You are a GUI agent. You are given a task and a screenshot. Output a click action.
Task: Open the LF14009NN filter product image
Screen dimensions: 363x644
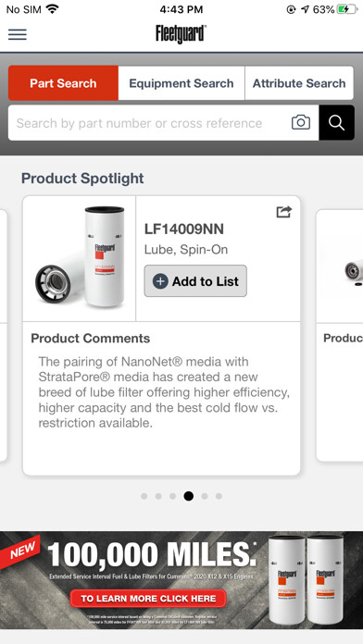[80, 258]
